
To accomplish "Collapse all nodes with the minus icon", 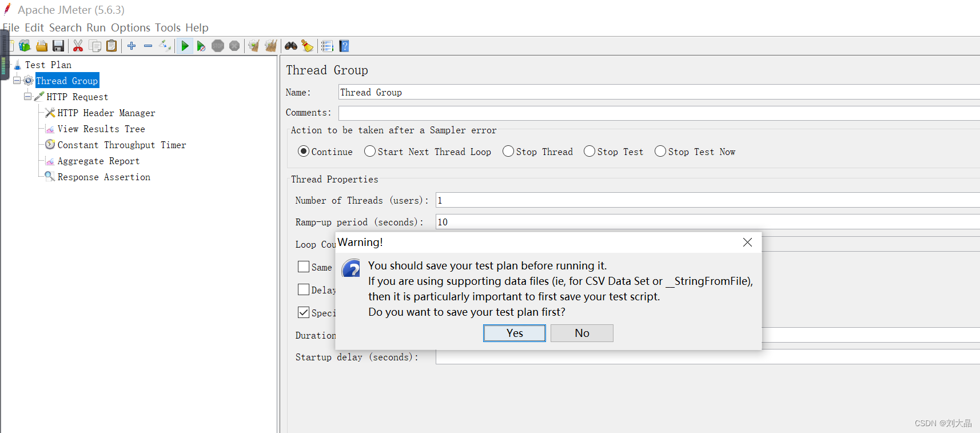I will tap(148, 46).
